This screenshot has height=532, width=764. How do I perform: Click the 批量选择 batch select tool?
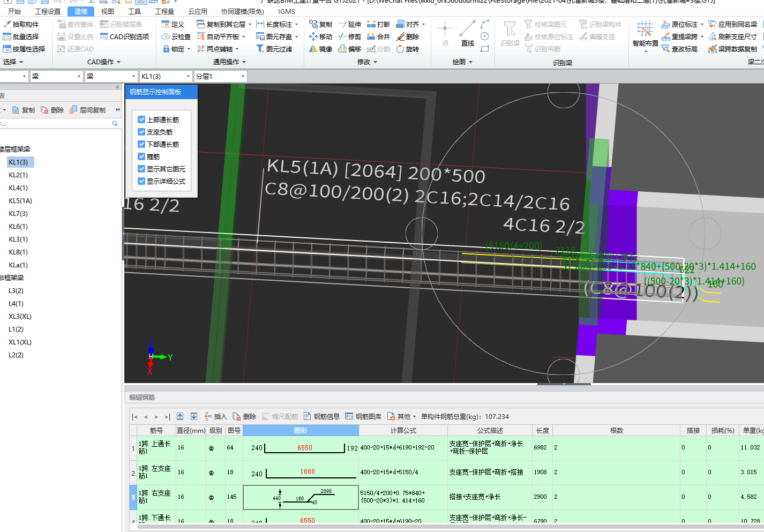21,36
